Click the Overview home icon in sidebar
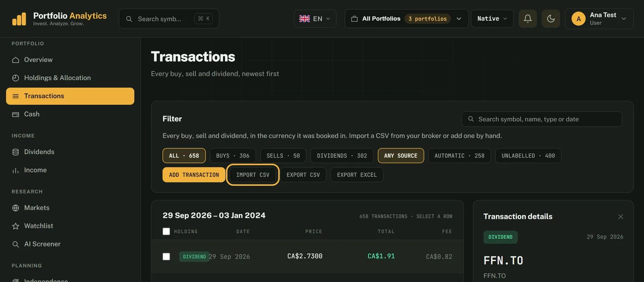Image resolution: width=644 pixels, height=282 pixels. pyautogui.click(x=16, y=60)
